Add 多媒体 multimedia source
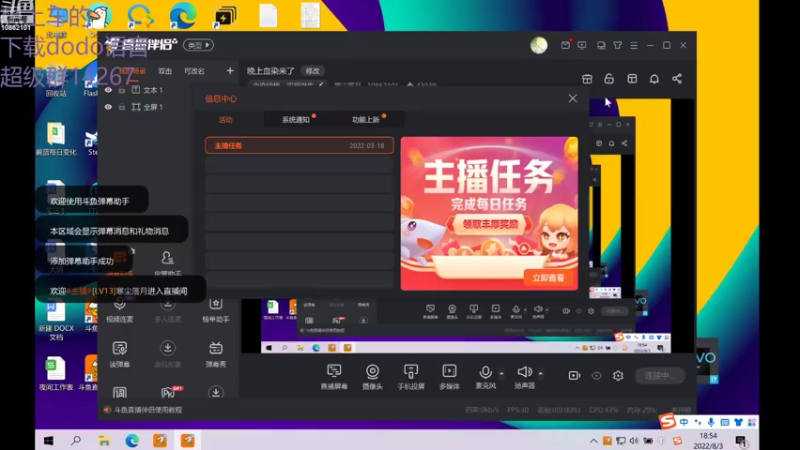 click(449, 377)
